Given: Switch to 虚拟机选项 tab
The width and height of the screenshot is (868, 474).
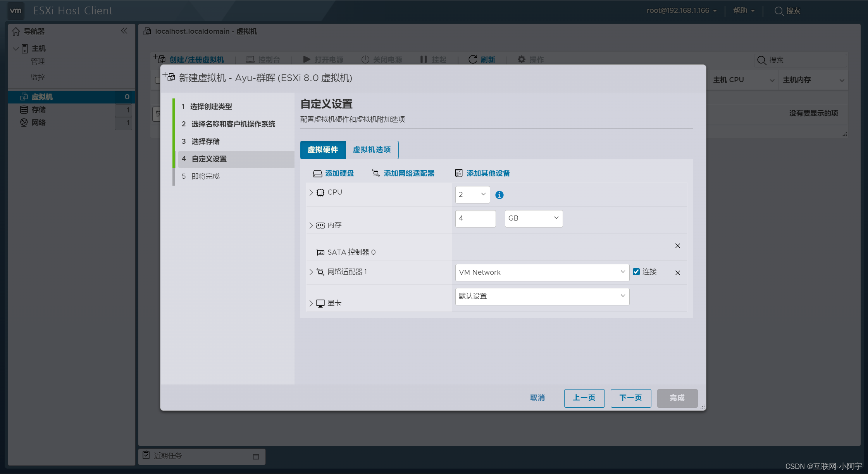Looking at the screenshot, I should 372,150.
